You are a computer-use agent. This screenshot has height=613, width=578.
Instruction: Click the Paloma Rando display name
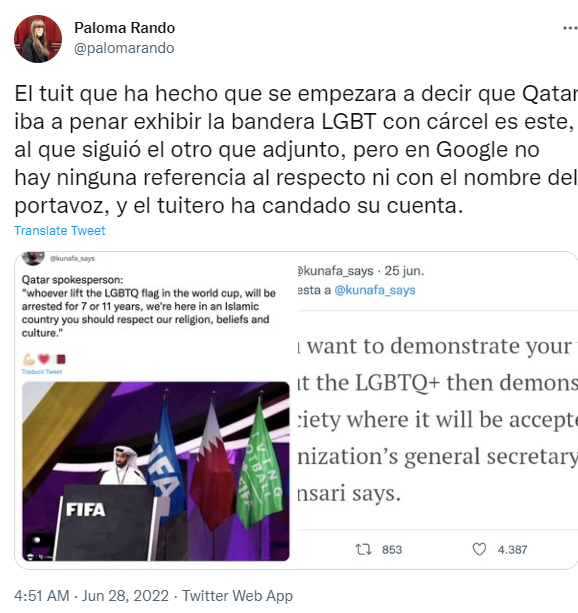[x=124, y=28]
